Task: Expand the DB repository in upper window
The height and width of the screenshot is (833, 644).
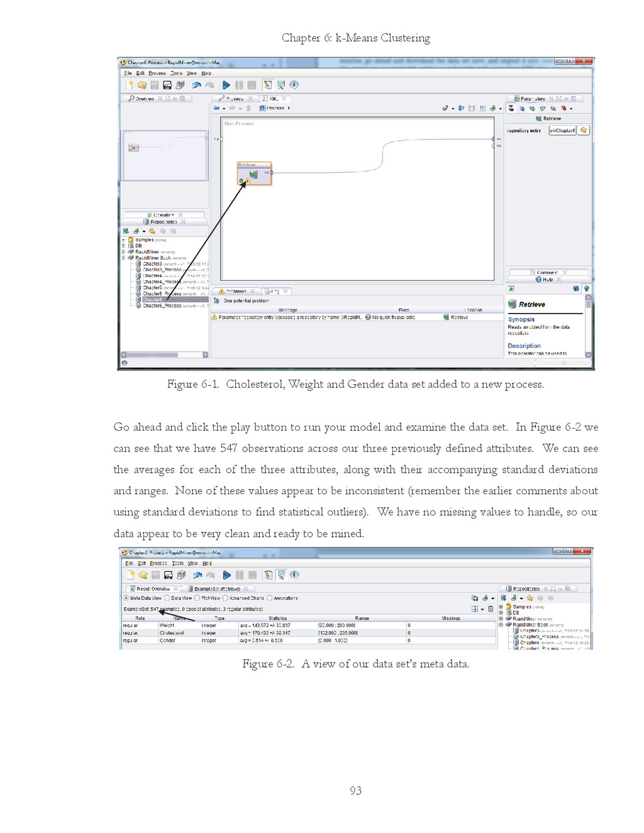Action: 123,246
